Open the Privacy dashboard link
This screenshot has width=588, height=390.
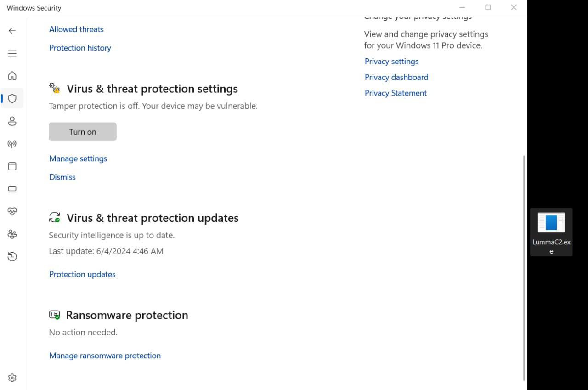coord(396,77)
